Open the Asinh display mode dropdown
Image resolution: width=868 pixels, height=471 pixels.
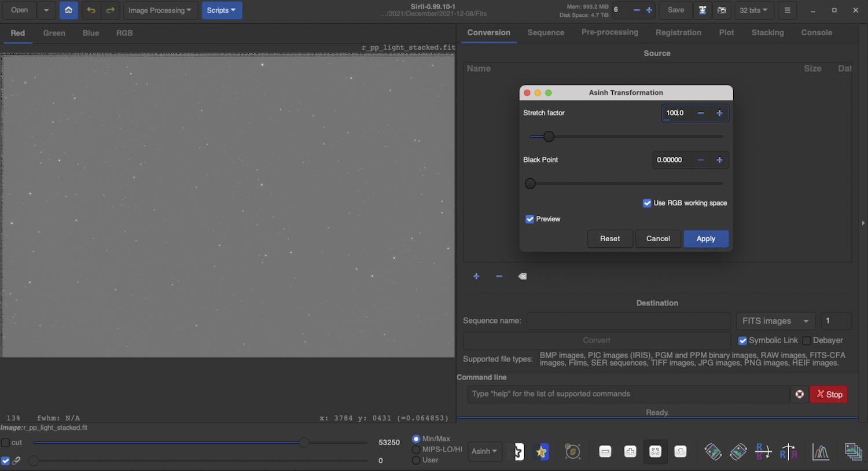(x=484, y=451)
